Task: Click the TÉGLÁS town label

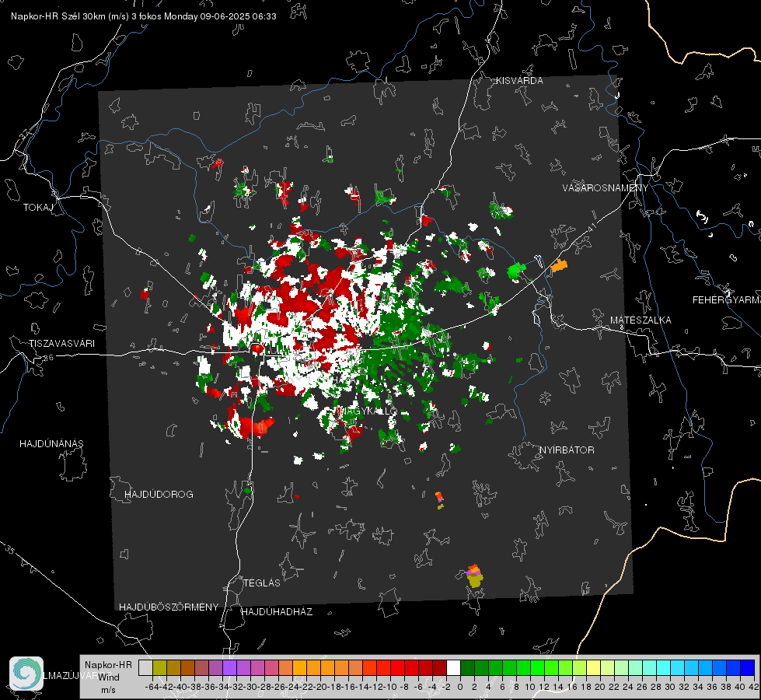Action: click(262, 583)
